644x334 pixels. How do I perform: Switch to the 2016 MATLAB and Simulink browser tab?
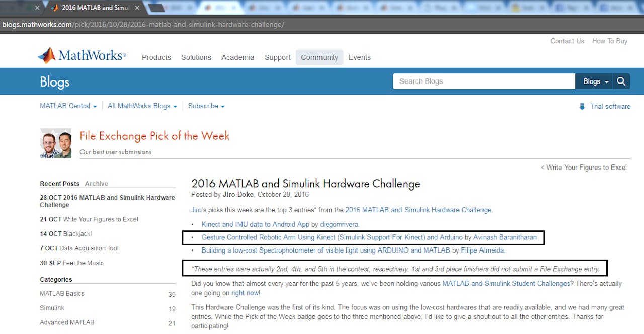click(95, 8)
